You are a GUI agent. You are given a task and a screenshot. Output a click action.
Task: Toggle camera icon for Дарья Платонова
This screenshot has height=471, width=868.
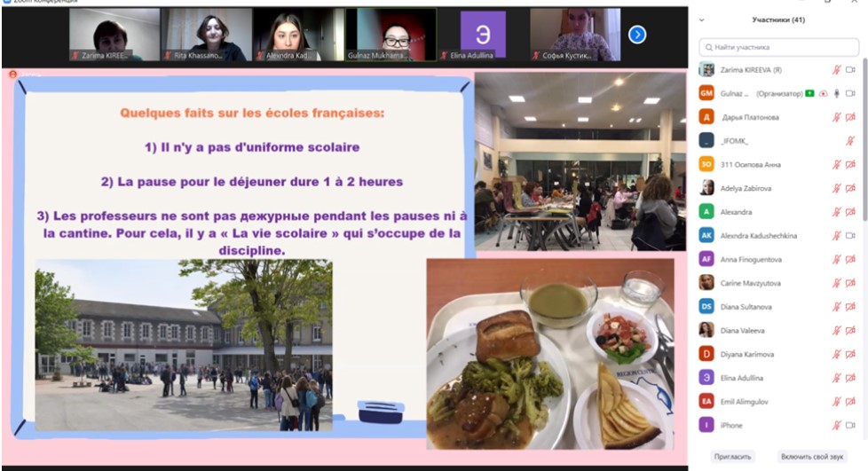tap(850, 117)
